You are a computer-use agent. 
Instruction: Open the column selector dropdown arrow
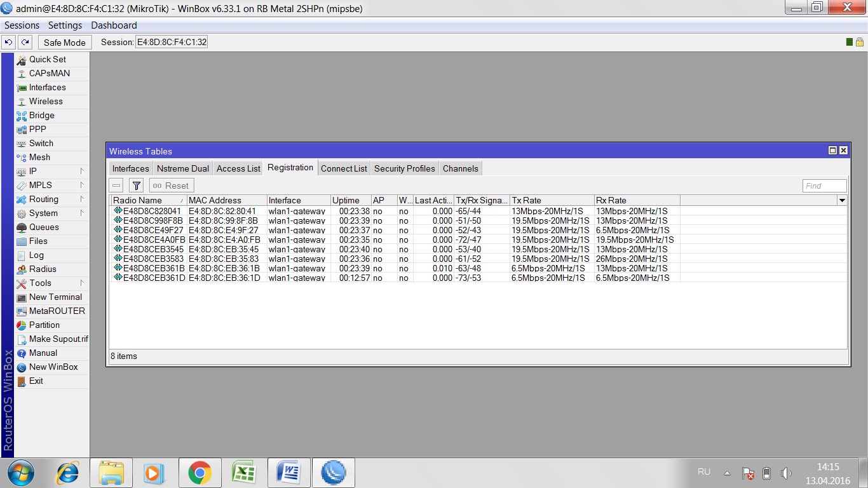843,200
